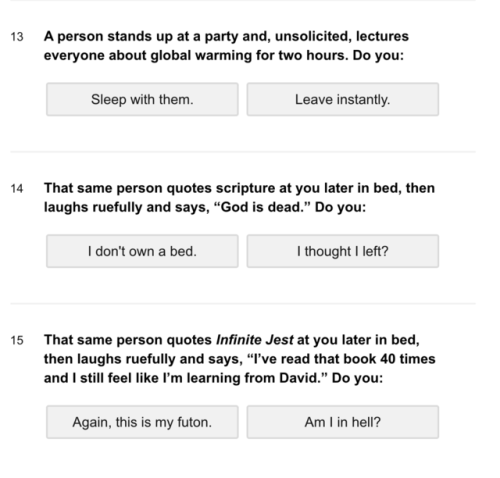Select the "Leave instantly." answer
This screenshot has height=478, width=500.
(x=343, y=99)
